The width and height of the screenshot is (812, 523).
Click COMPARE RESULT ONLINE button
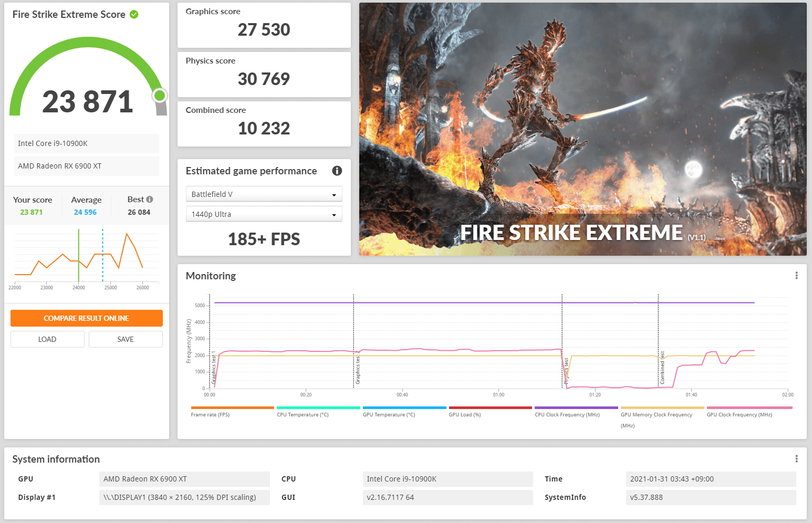(87, 318)
